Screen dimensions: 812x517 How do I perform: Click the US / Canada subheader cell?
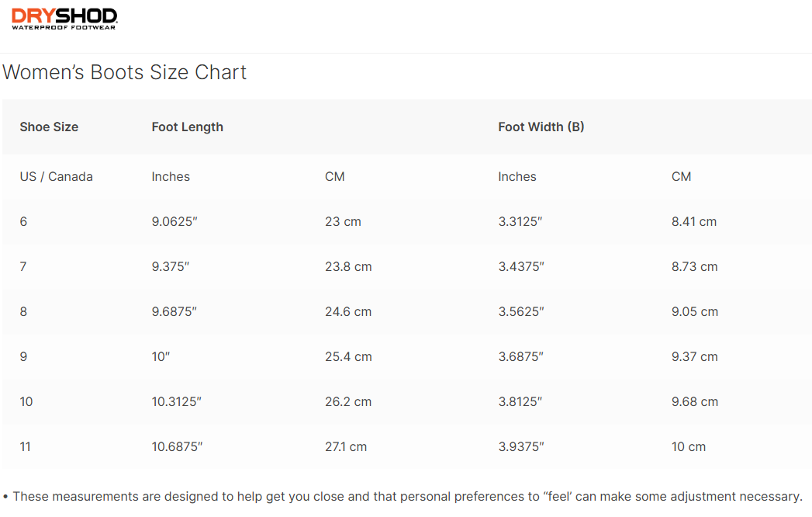57,176
